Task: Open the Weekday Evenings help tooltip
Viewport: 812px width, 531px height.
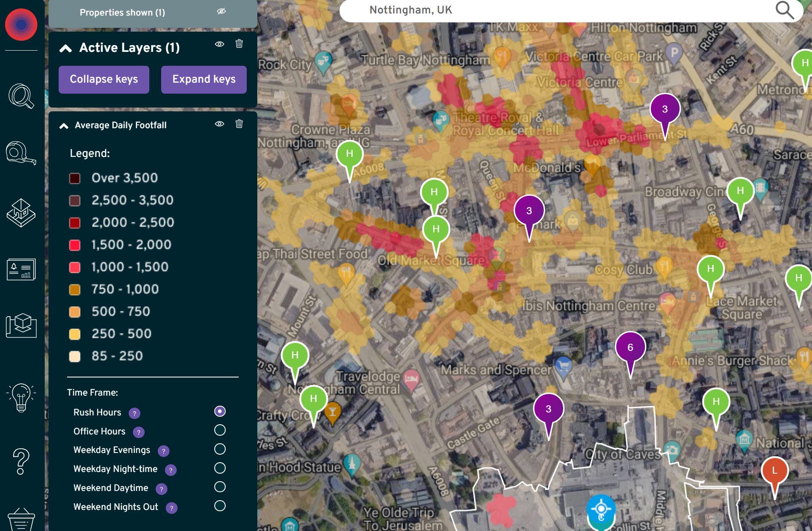Action: tap(164, 451)
